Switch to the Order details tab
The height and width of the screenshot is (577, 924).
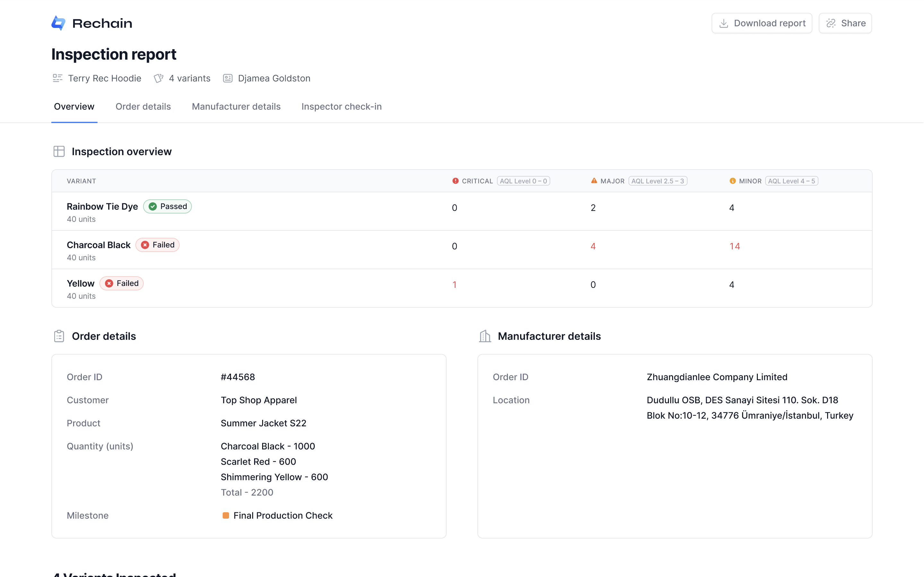(x=143, y=106)
